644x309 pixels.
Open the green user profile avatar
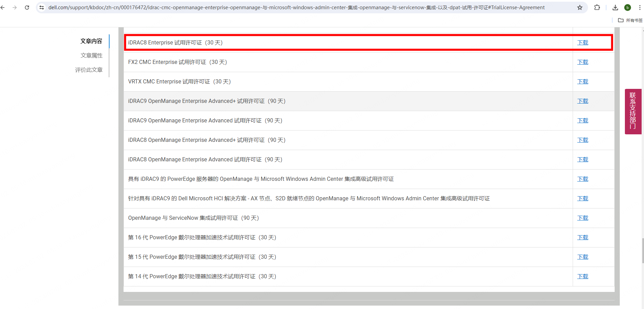pyautogui.click(x=628, y=7)
